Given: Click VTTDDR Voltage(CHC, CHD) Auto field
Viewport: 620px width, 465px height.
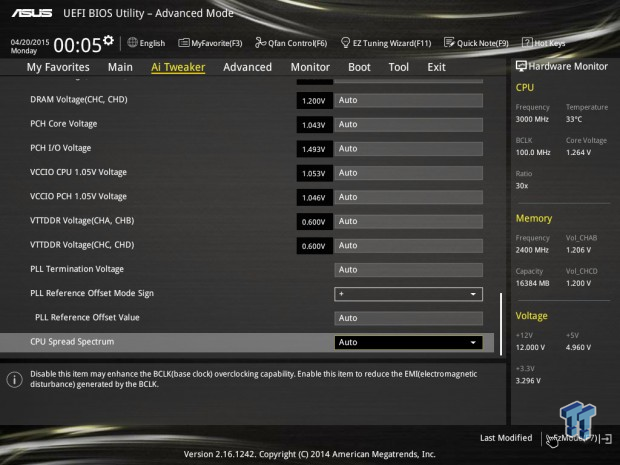Looking at the screenshot, I should tap(408, 246).
